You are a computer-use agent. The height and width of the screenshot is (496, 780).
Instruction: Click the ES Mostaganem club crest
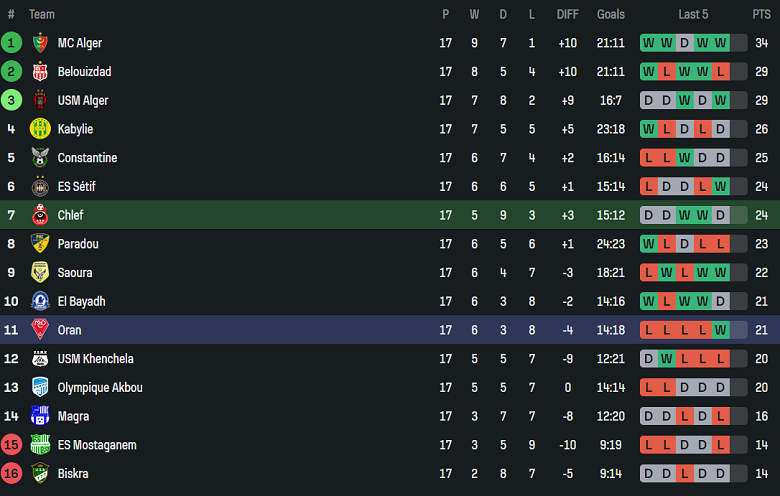click(x=40, y=445)
